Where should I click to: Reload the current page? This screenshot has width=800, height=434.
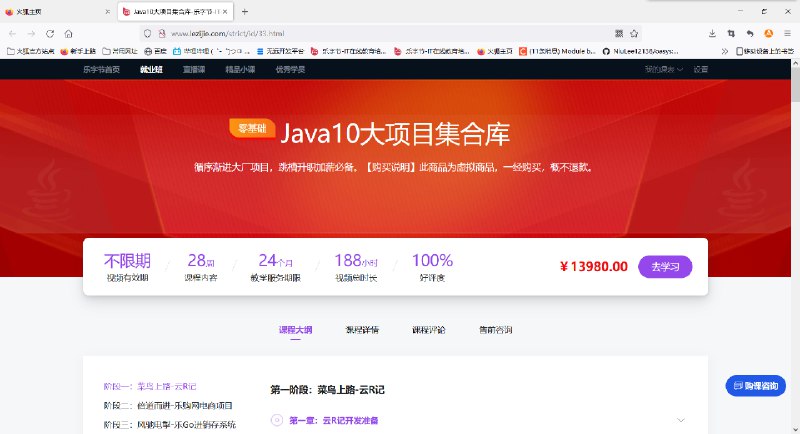click(x=50, y=34)
